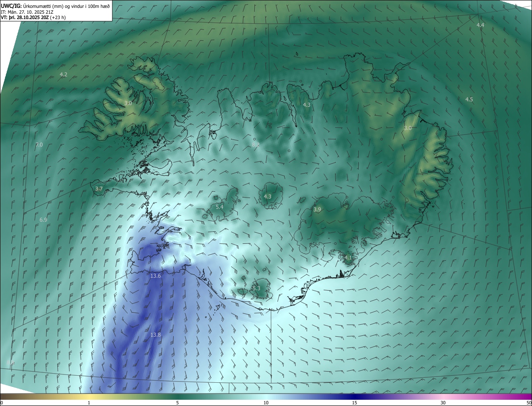Click the "IT: Mán. 27. 10. 2025 21Z" line

pos(27,12)
